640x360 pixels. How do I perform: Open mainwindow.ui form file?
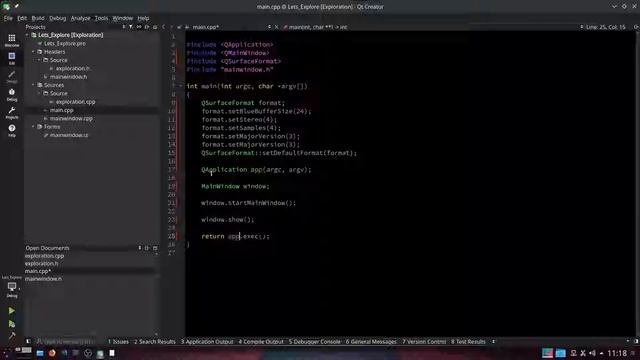click(x=69, y=135)
